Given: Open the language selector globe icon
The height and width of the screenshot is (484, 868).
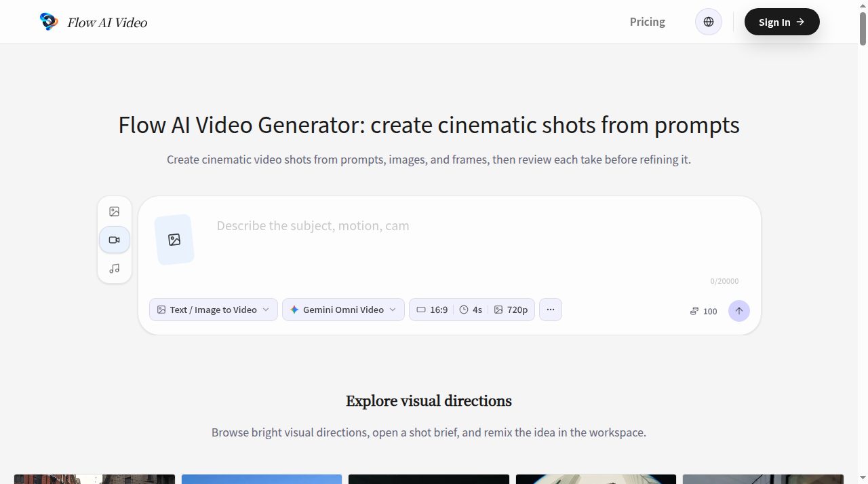Looking at the screenshot, I should [x=709, y=22].
